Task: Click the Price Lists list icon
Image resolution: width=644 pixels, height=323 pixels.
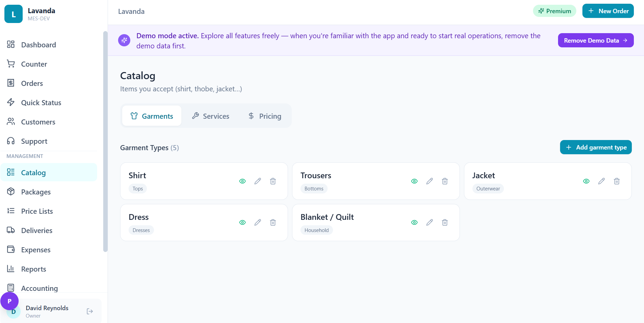Action: tap(11, 211)
